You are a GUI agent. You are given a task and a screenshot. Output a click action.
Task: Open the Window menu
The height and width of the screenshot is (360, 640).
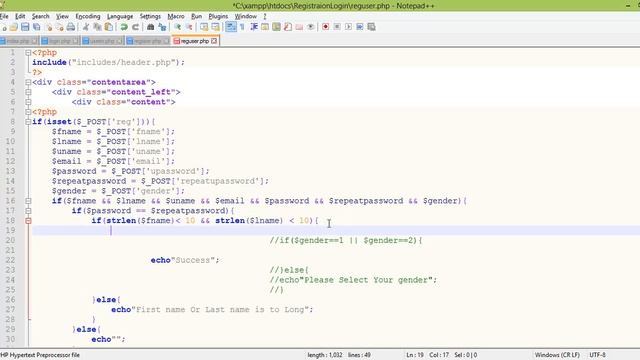click(x=245, y=16)
